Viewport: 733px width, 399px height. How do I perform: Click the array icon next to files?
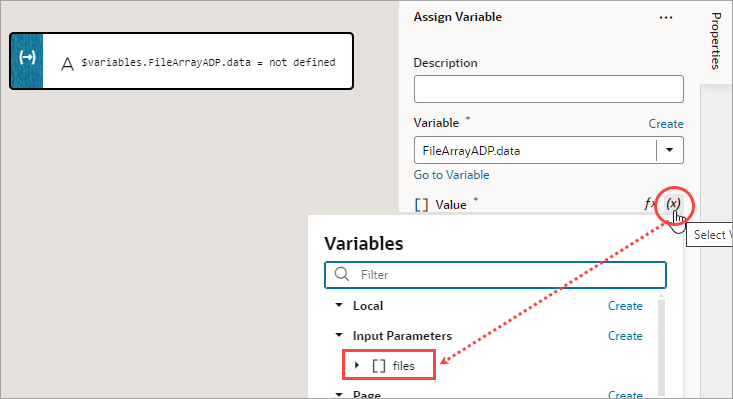click(x=379, y=366)
